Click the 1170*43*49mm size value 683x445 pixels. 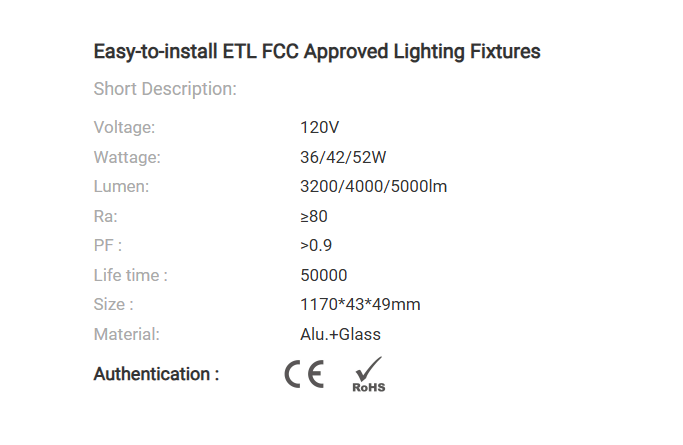pos(360,304)
